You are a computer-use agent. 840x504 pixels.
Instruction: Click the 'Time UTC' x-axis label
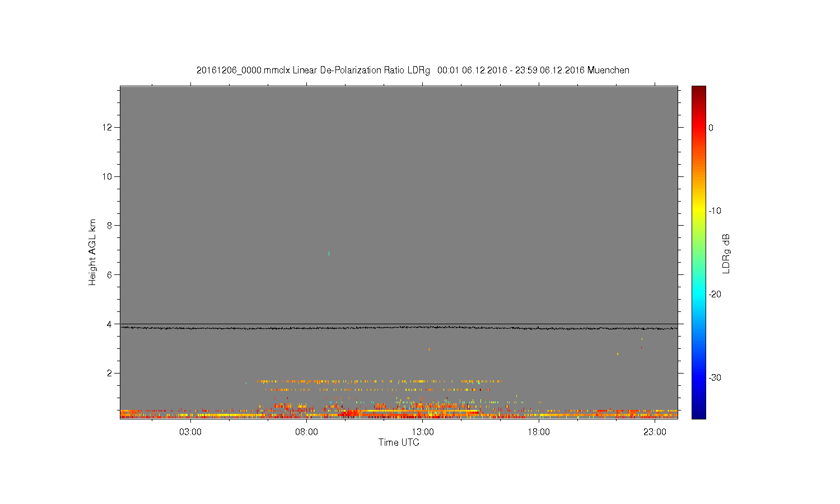pyautogui.click(x=399, y=442)
